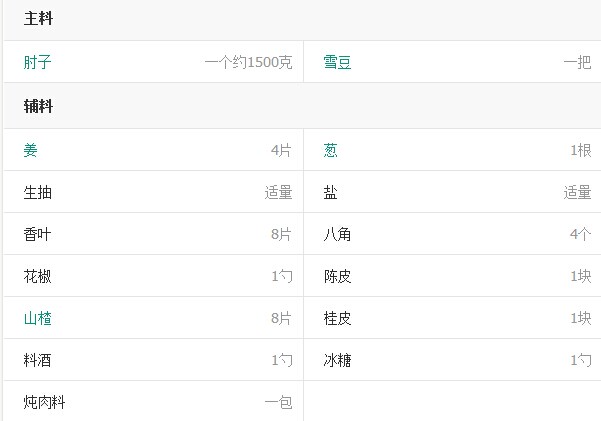Click the 陈皮 ingredient entry
The image size is (601, 421).
(x=337, y=277)
